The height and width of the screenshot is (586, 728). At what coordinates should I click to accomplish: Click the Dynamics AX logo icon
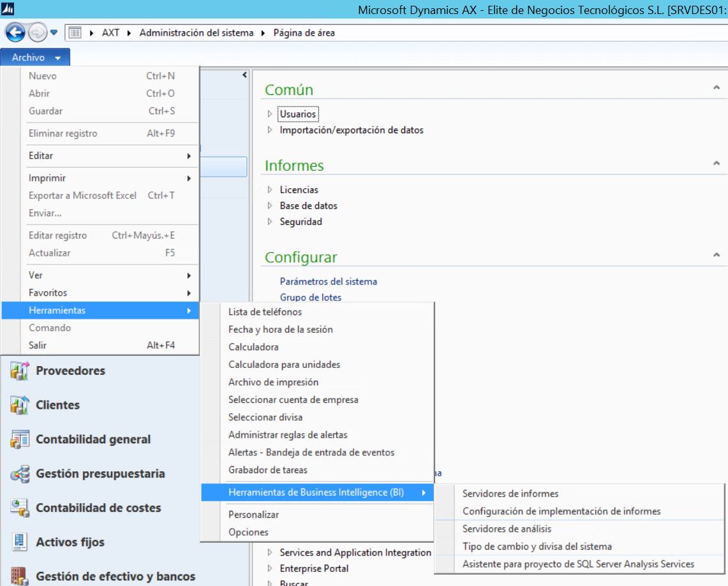click(x=8, y=8)
